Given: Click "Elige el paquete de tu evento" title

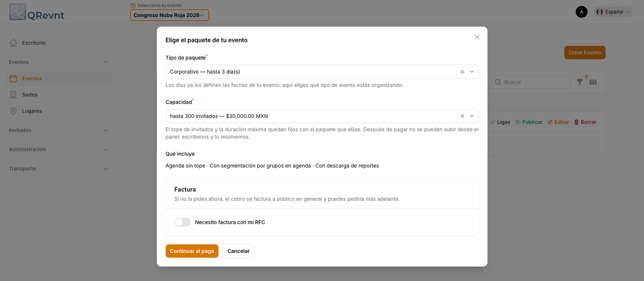Looking at the screenshot, I should coord(207,40).
